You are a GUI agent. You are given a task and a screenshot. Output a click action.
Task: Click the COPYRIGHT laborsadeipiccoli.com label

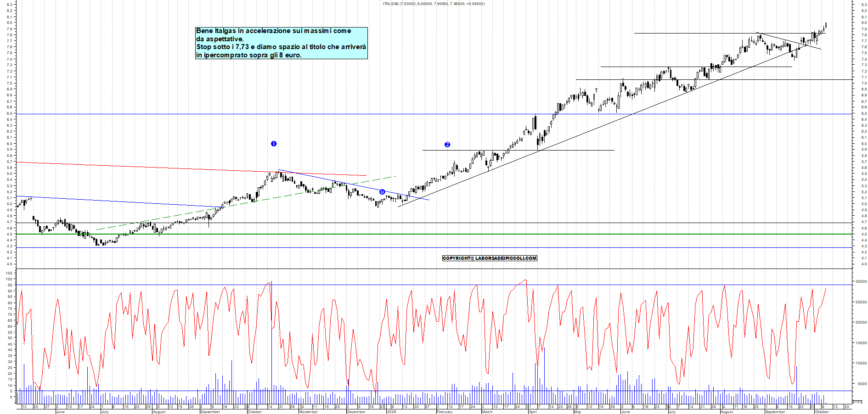490,258
